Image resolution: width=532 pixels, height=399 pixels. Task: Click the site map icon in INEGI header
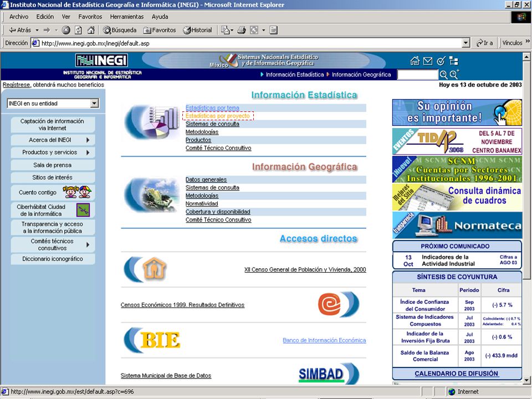(x=454, y=61)
